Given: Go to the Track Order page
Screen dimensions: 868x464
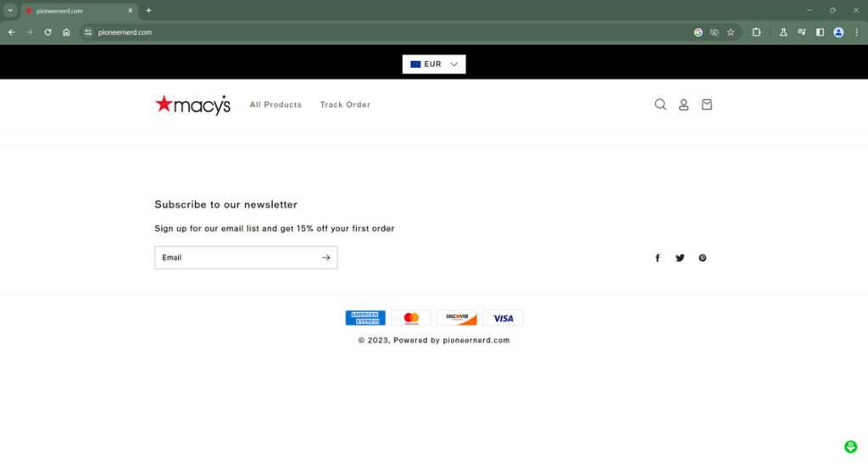Looking at the screenshot, I should click(x=346, y=104).
